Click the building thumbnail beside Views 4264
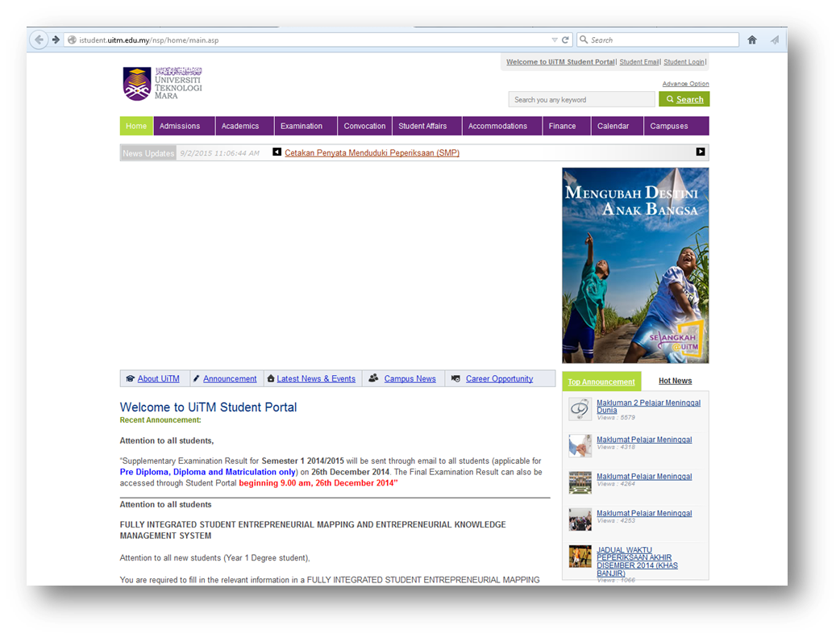Viewport: 840px width, 638px height. pyautogui.click(x=580, y=482)
